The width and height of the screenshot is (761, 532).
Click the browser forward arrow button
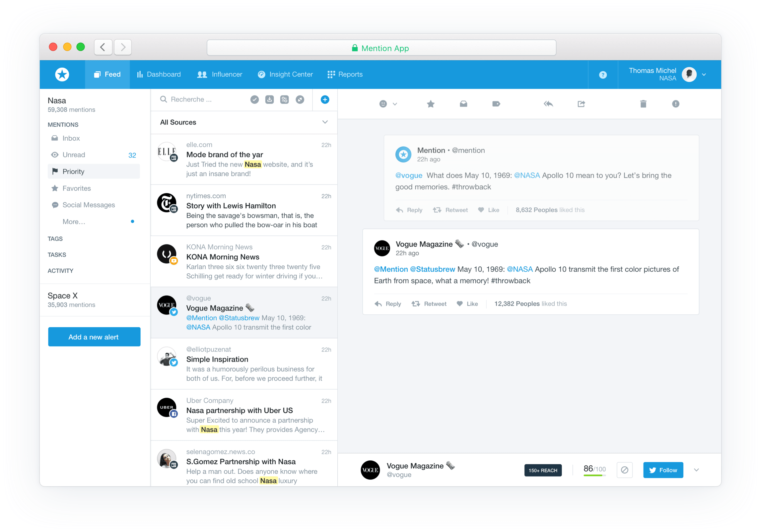tap(123, 47)
